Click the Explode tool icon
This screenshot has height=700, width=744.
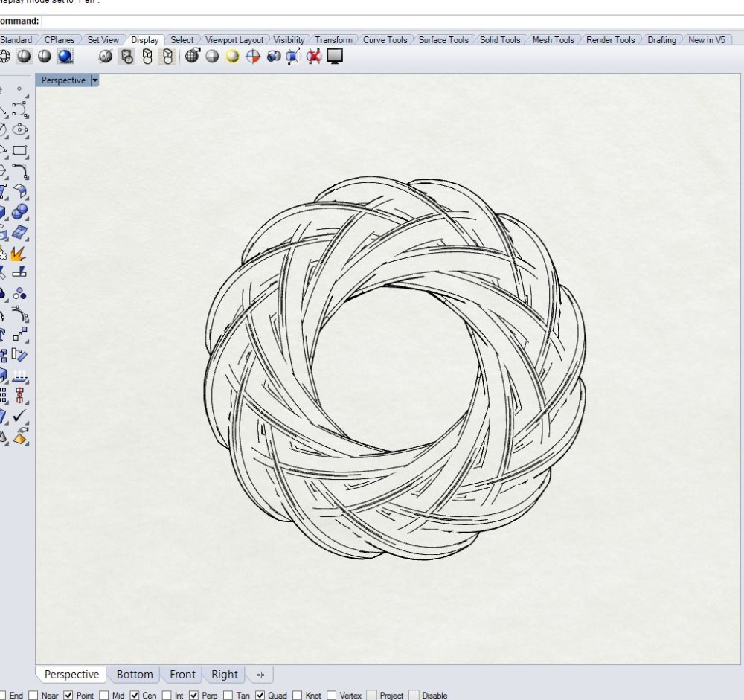point(19,254)
